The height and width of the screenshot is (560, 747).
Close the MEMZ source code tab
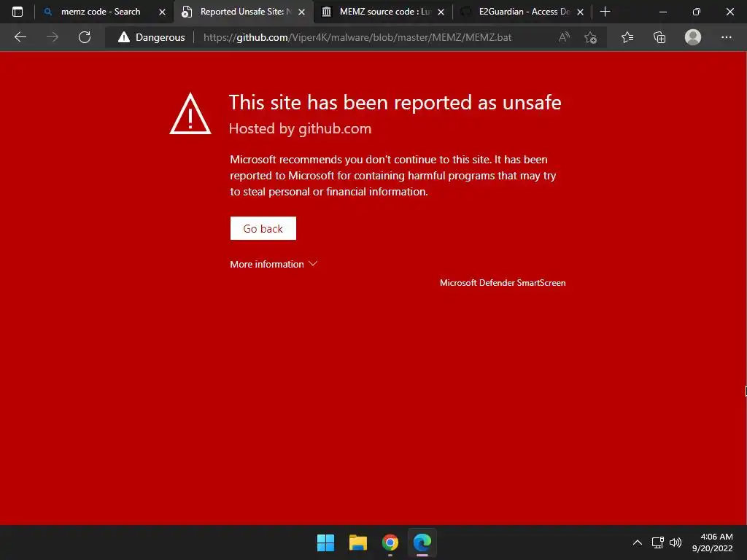[441, 12]
